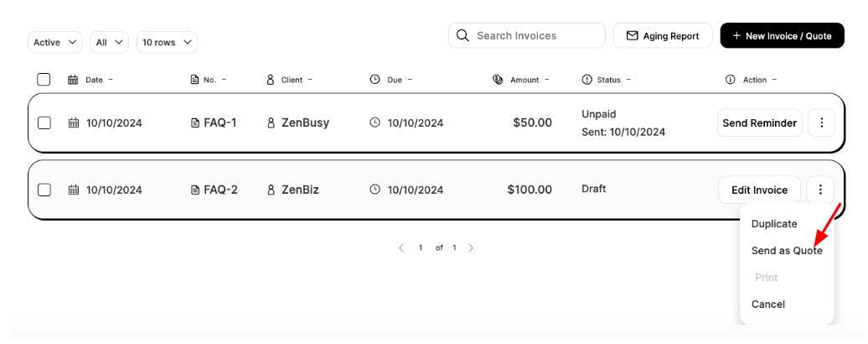Click the person icon in Client header
The width and height of the screenshot is (868, 344).
[x=271, y=80]
